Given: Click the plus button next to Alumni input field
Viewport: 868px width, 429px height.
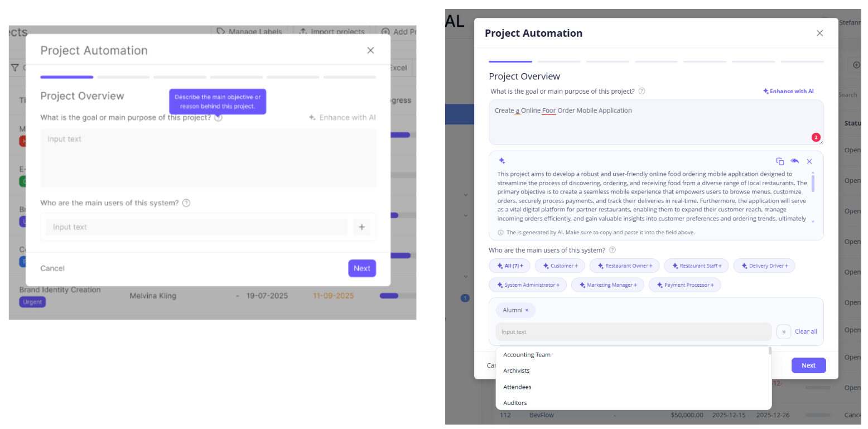Looking at the screenshot, I should pyautogui.click(x=783, y=331).
